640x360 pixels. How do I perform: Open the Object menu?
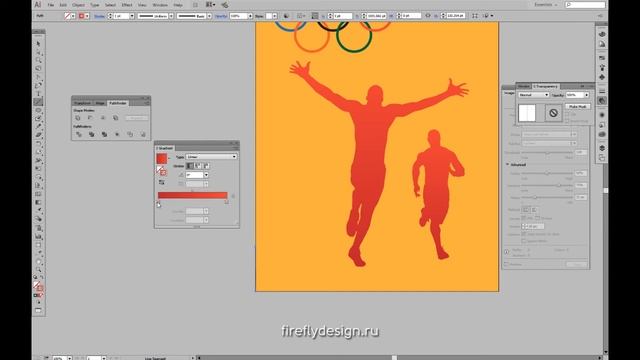pyautogui.click(x=78, y=5)
